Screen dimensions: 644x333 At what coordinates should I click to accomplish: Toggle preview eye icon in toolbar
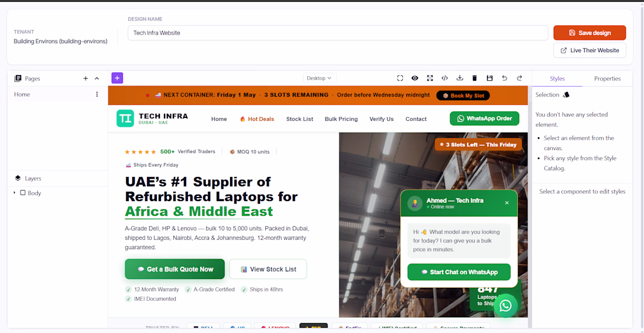point(415,78)
